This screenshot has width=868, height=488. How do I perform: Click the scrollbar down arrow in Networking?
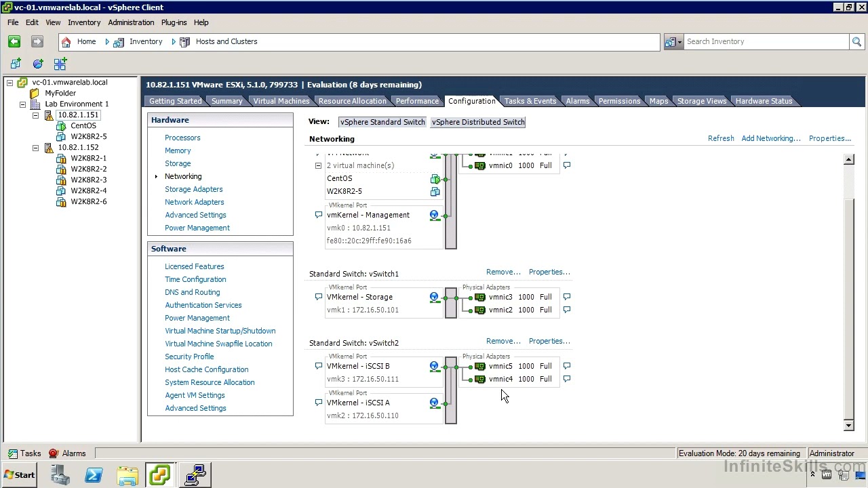click(x=848, y=425)
